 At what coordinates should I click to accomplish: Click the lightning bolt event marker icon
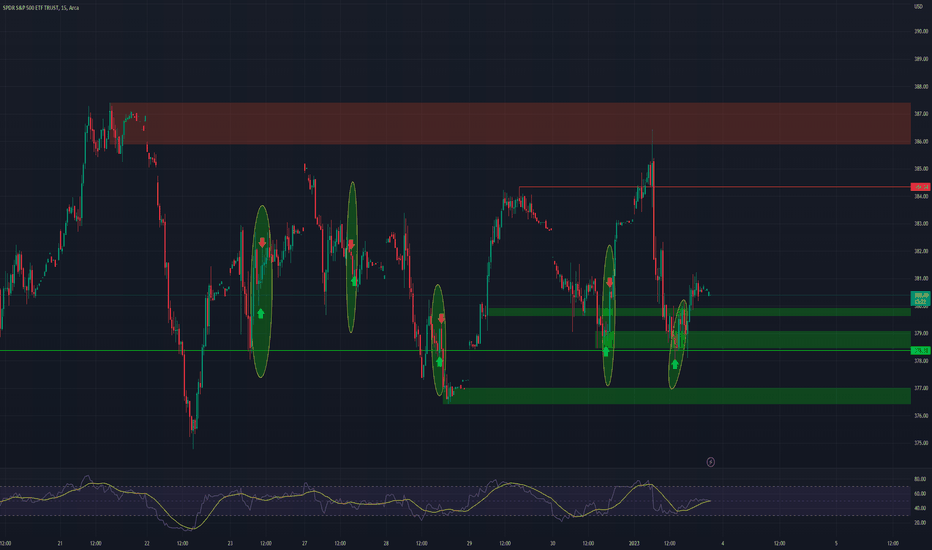(710, 462)
